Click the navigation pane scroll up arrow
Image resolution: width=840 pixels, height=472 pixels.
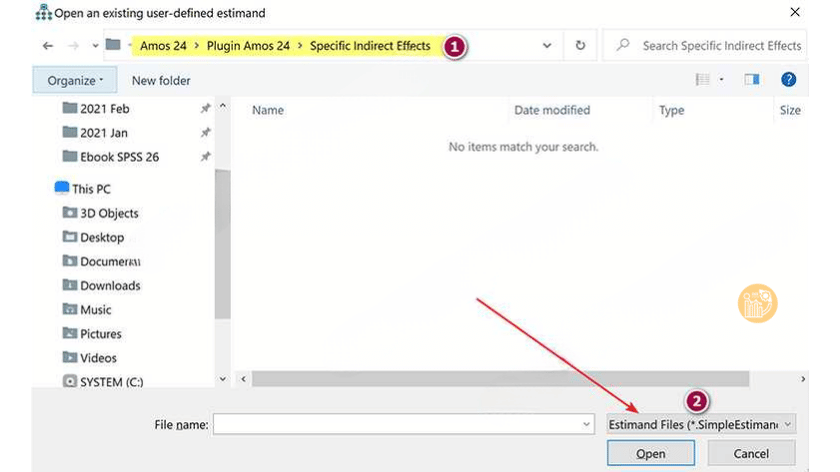click(x=223, y=107)
